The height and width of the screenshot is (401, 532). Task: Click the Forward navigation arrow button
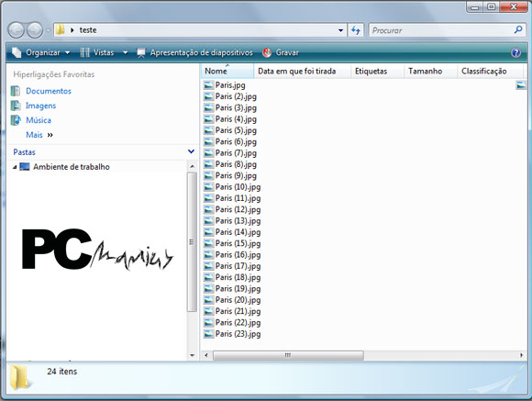click(x=35, y=30)
